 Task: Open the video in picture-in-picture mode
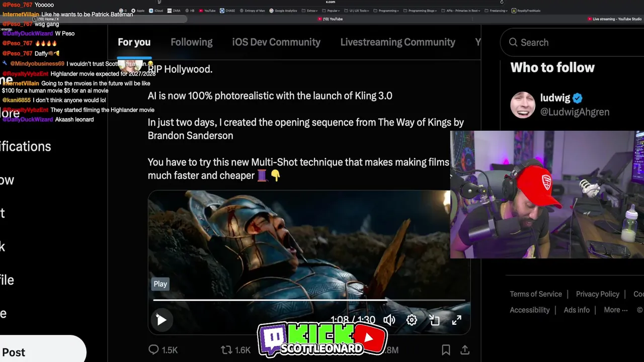pyautogui.click(x=434, y=320)
